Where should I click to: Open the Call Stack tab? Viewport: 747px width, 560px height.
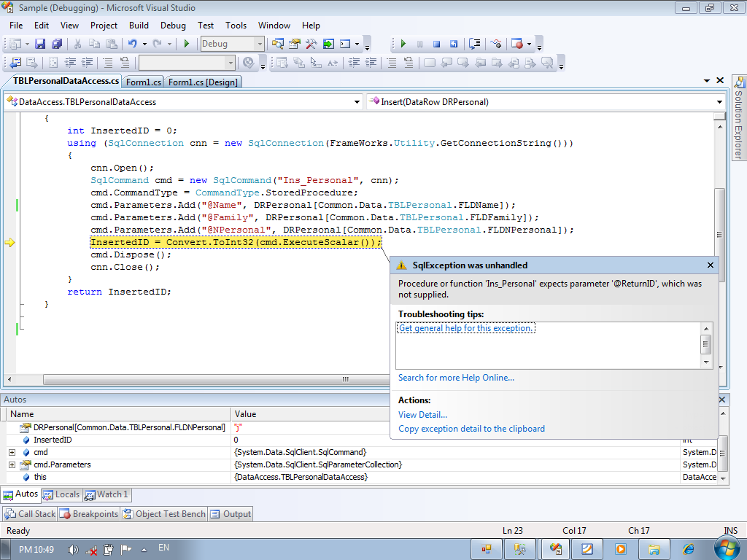coord(31,514)
